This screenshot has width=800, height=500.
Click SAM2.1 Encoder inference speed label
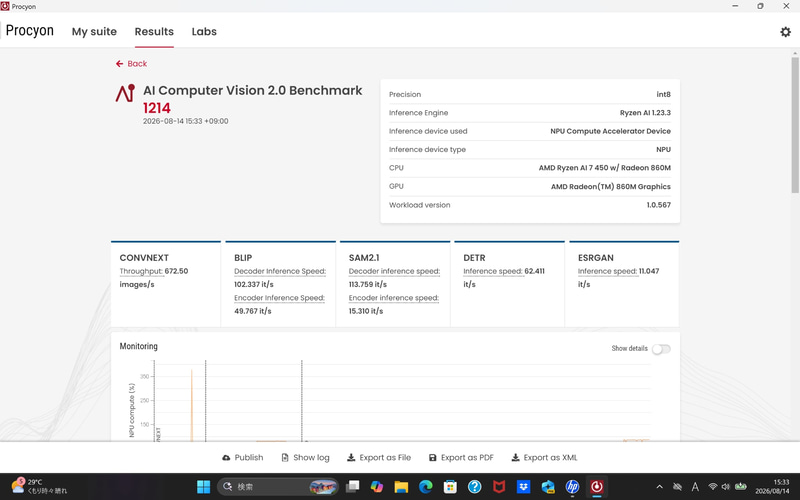393,298
